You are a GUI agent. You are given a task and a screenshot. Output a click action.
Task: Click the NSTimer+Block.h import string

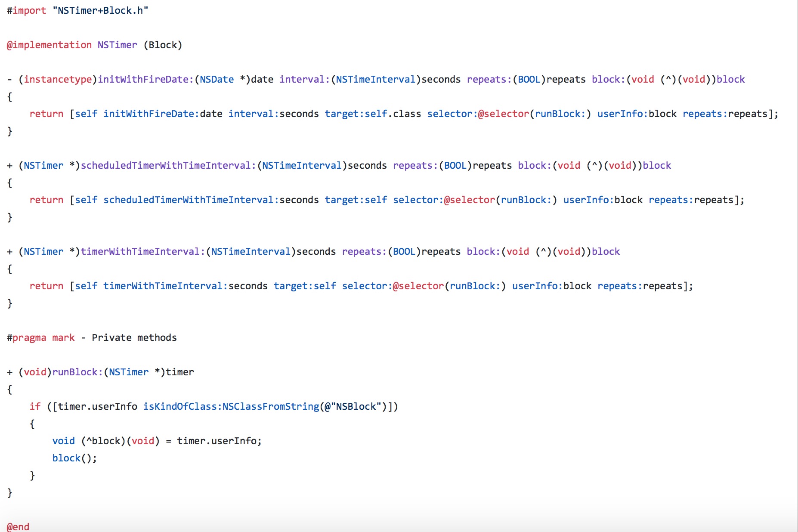pos(100,11)
